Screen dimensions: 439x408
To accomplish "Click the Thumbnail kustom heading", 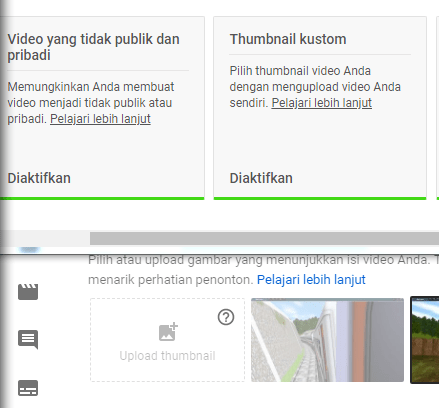I will [x=288, y=39].
